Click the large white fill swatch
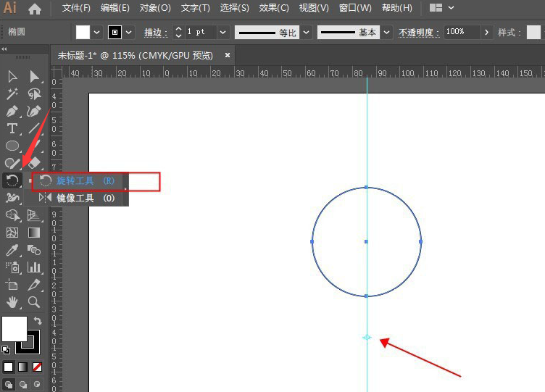Viewport: 545px width, 392px height. tap(14, 328)
